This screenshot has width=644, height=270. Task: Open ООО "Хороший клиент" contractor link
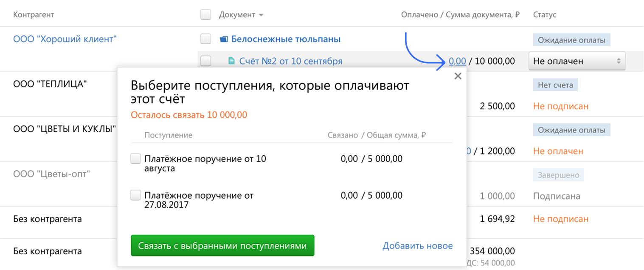click(x=65, y=39)
